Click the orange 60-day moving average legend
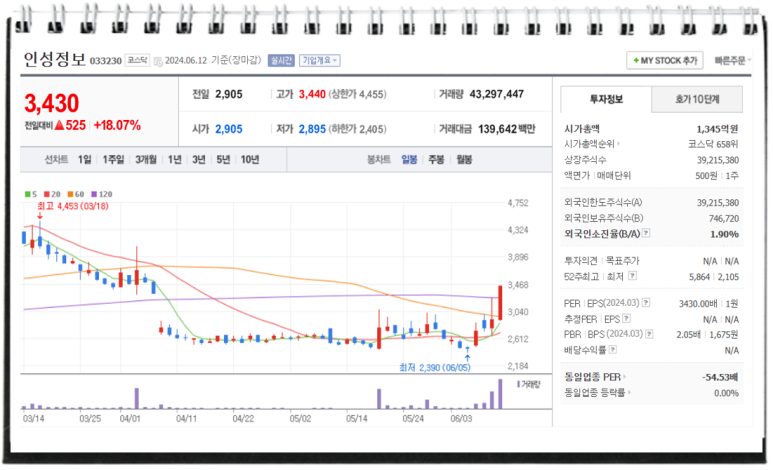 coord(76,194)
